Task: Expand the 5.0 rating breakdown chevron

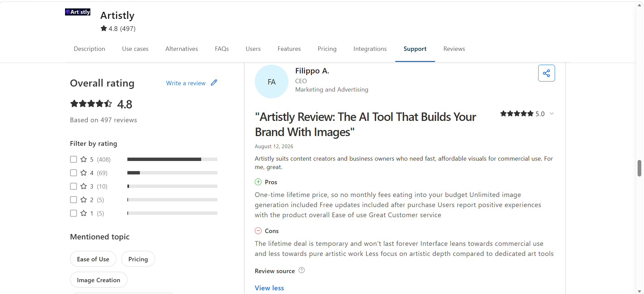Action: point(552,113)
